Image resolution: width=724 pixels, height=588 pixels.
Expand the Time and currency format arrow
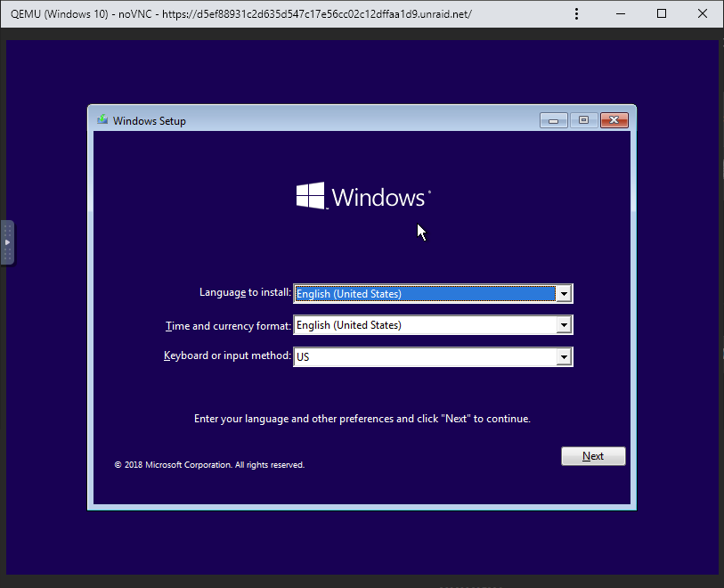tap(564, 325)
